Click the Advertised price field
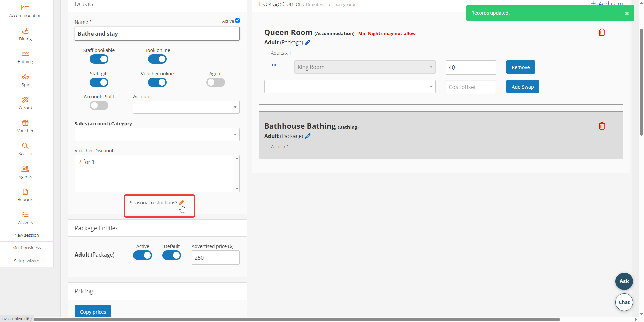The width and height of the screenshot is (644, 322). click(x=216, y=258)
